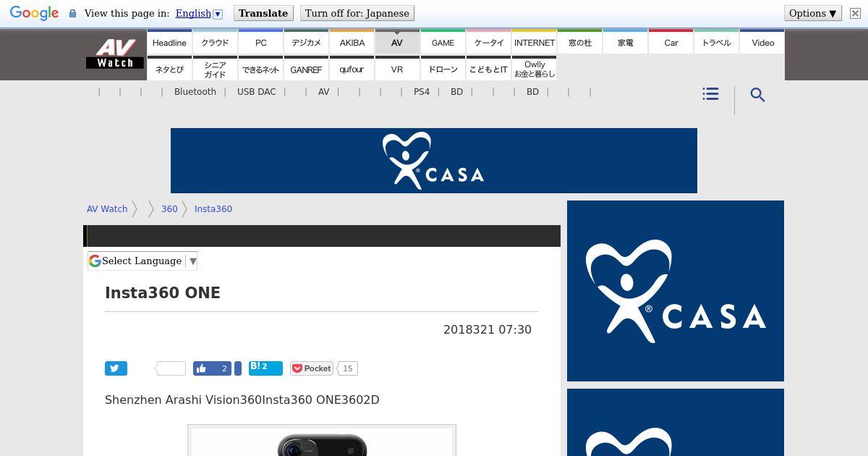This screenshot has height=456, width=868.
Task: Click the lock icon beside View this page
Action: pyautogui.click(x=72, y=14)
